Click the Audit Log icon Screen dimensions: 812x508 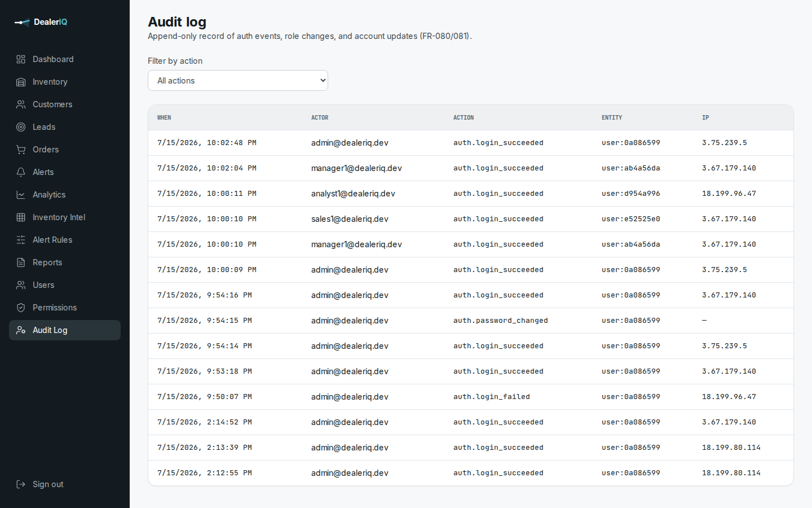coord(21,330)
